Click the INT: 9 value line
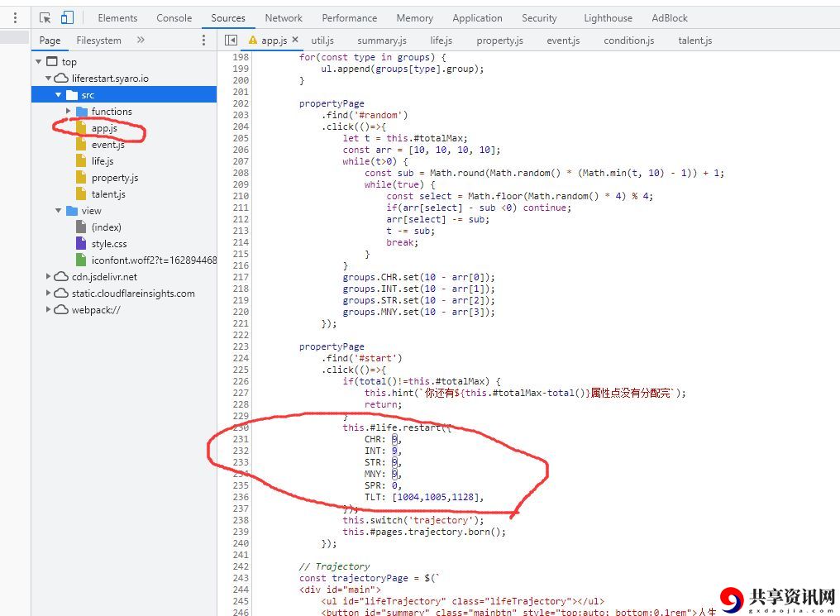 point(383,451)
